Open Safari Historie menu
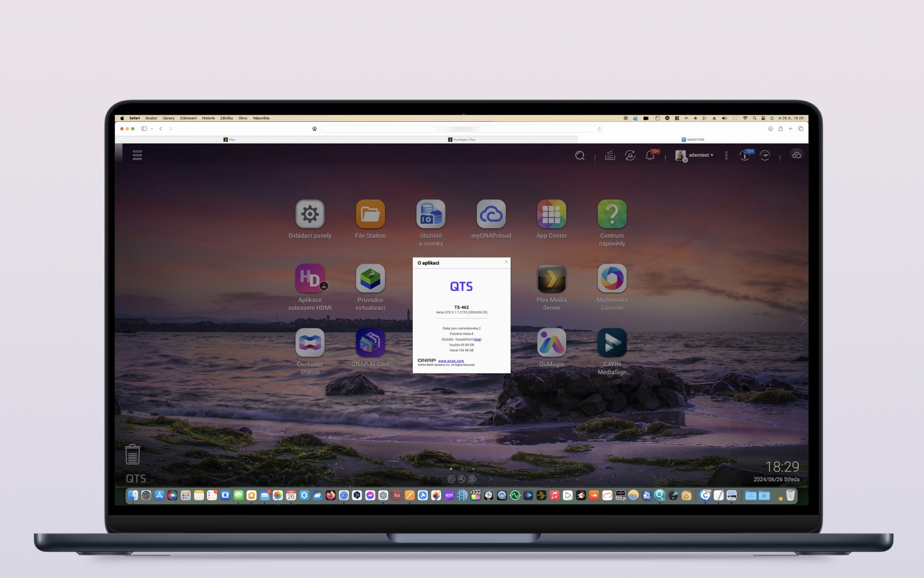 pyautogui.click(x=208, y=118)
